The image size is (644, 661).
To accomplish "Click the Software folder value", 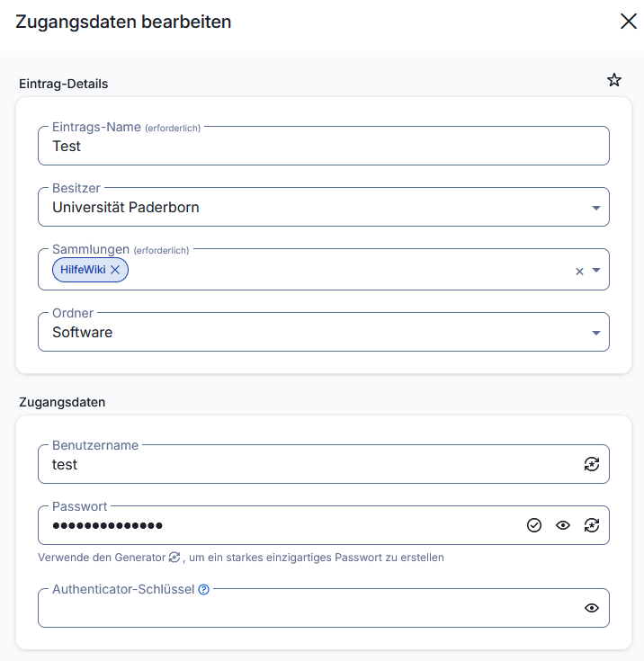I will (83, 333).
